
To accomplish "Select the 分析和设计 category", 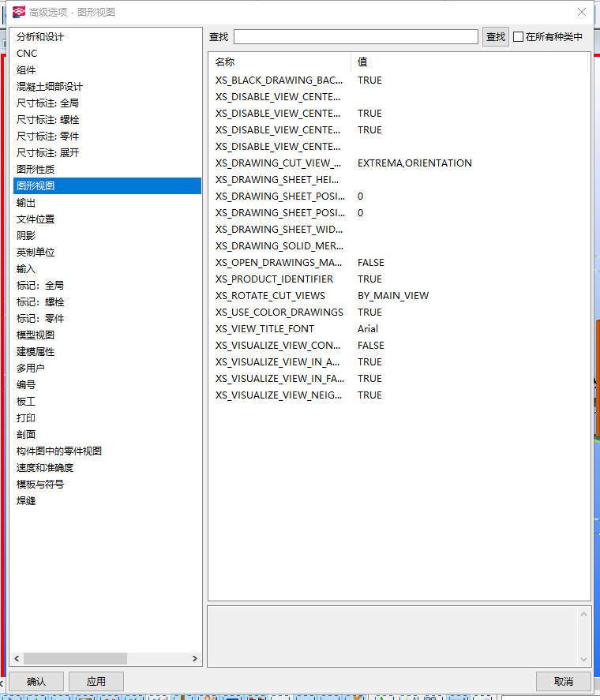I will pyautogui.click(x=40, y=37).
